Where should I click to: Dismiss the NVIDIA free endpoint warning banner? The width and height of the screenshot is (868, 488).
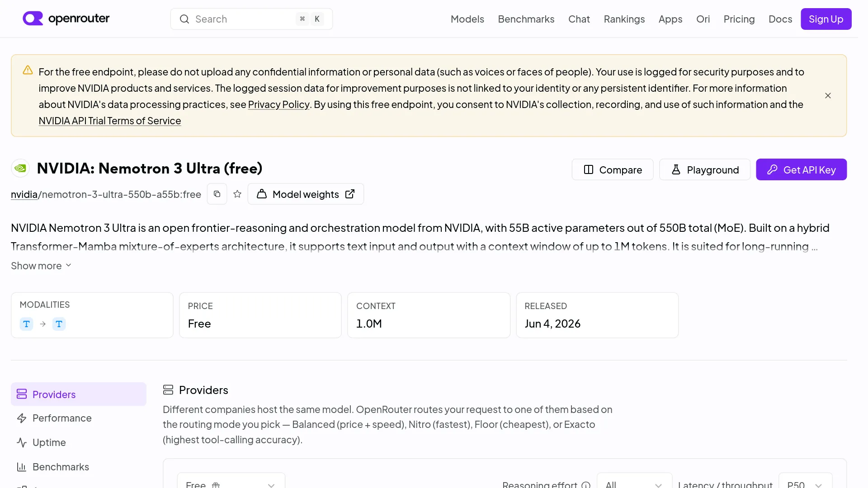coord(828,95)
